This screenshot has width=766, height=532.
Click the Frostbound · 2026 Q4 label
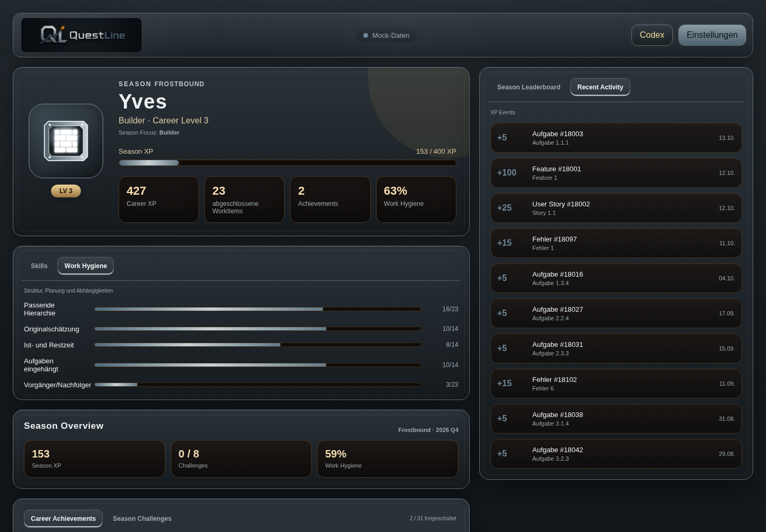click(x=428, y=430)
